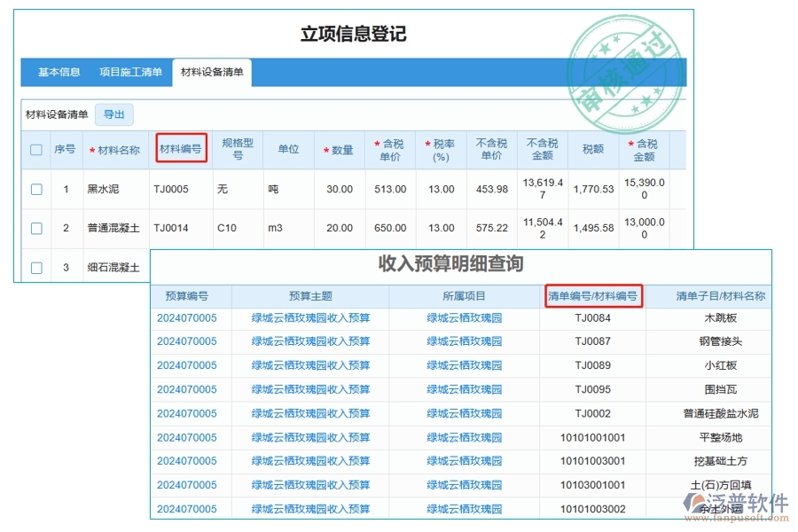Select the checkbox for 黑水泥 row
Screen dimensions: 798x532
(36, 188)
